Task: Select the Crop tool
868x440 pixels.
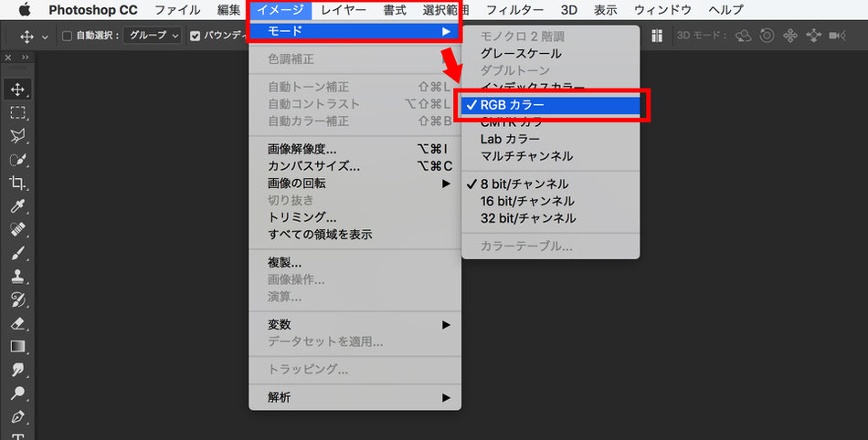Action: [17, 183]
